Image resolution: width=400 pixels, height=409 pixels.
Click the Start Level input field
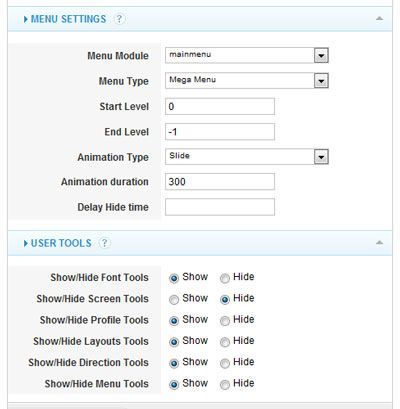pos(220,106)
